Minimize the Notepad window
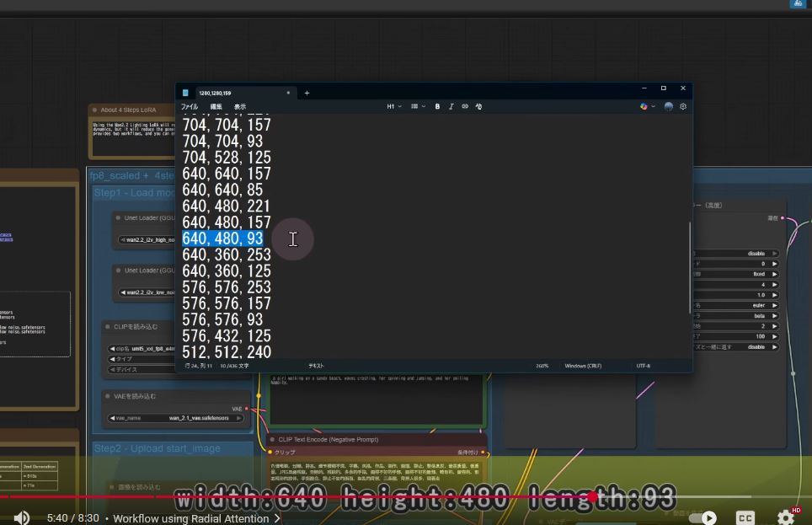The image size is (812, 525). pyautogui.click(x=644, y=88)
